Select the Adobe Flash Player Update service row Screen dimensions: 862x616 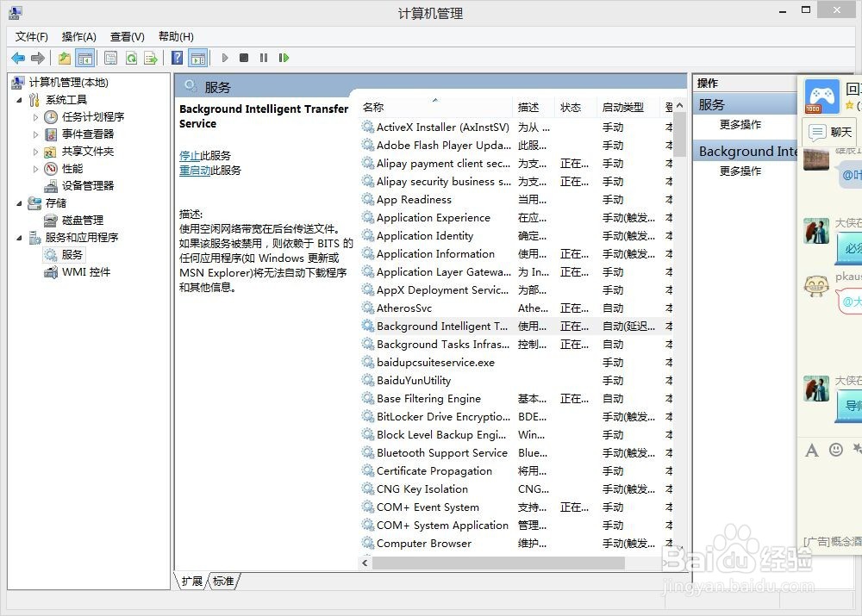(516, 146)
